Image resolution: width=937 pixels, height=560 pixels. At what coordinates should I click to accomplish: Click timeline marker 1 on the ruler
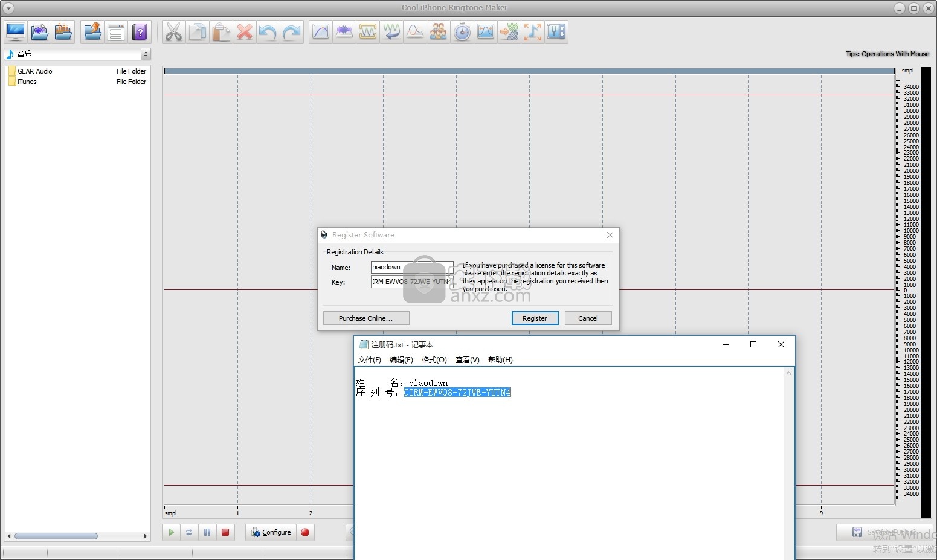point(237,513)
